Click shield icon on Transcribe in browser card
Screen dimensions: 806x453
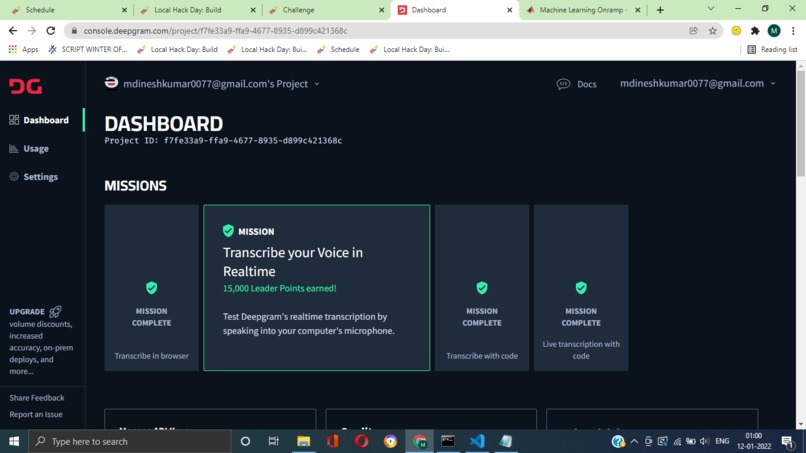coord(151,288)
